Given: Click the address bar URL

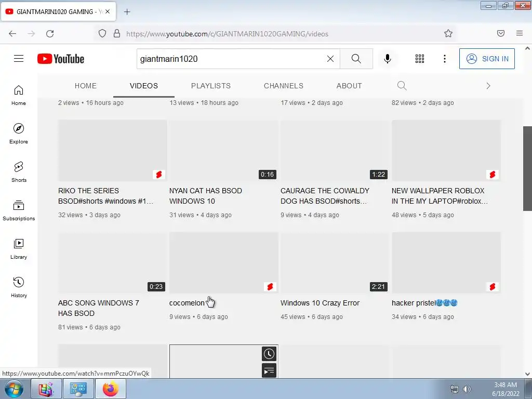Looking at the screenshot, I should tap(227, 34).
